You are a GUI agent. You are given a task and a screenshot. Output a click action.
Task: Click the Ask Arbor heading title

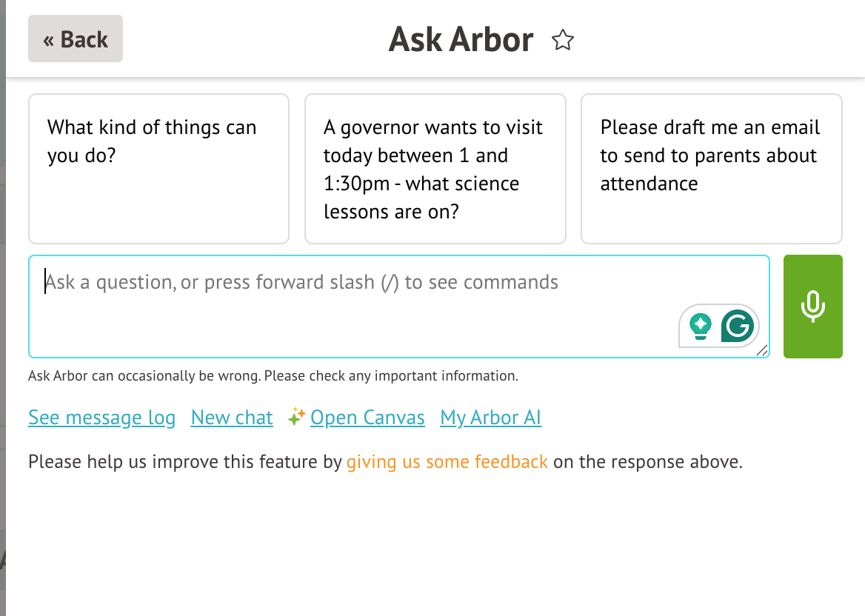point(461,40)
